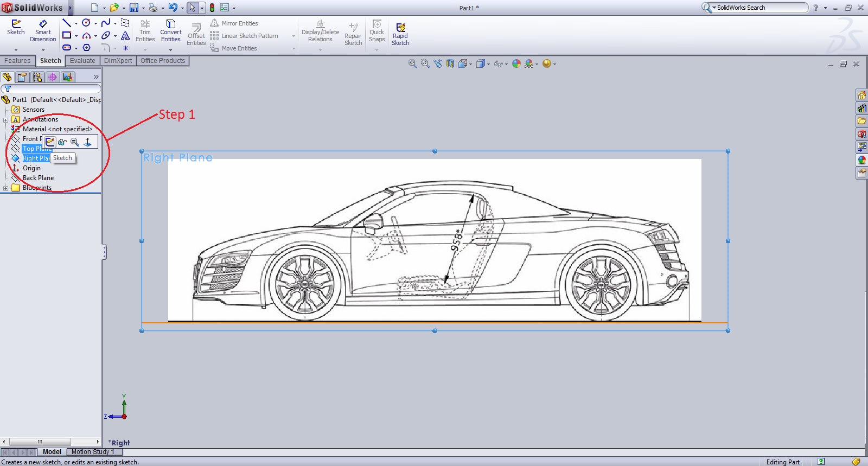Switch to the Evaluate tab
868x466 pixels.
[x=82, y=61]
